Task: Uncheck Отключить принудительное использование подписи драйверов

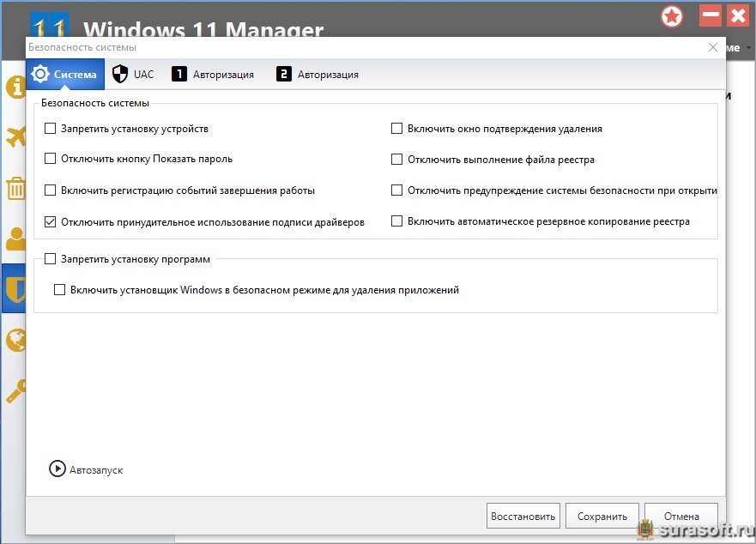Action: click(x=50, y=222)
